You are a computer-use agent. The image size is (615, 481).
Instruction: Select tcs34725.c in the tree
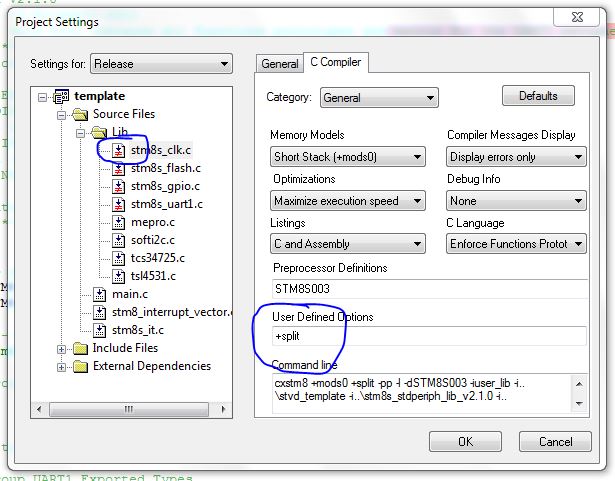(158, 258)
